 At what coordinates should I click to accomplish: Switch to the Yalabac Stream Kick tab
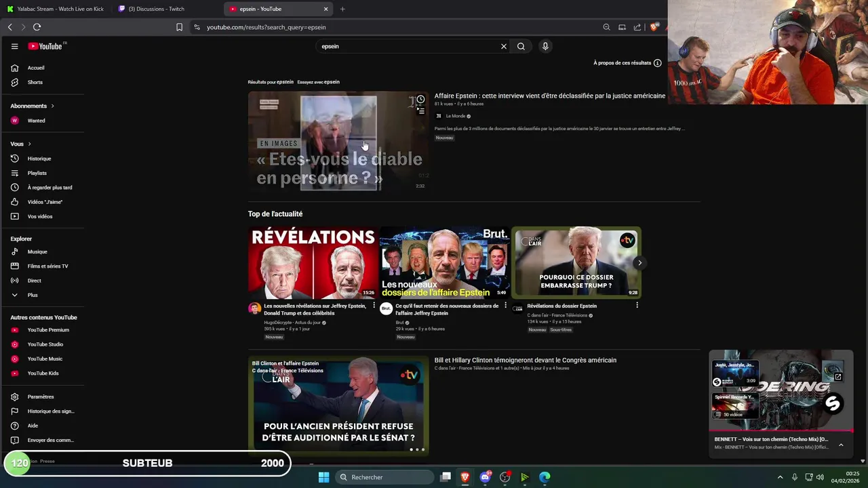(x=56, y=9)
